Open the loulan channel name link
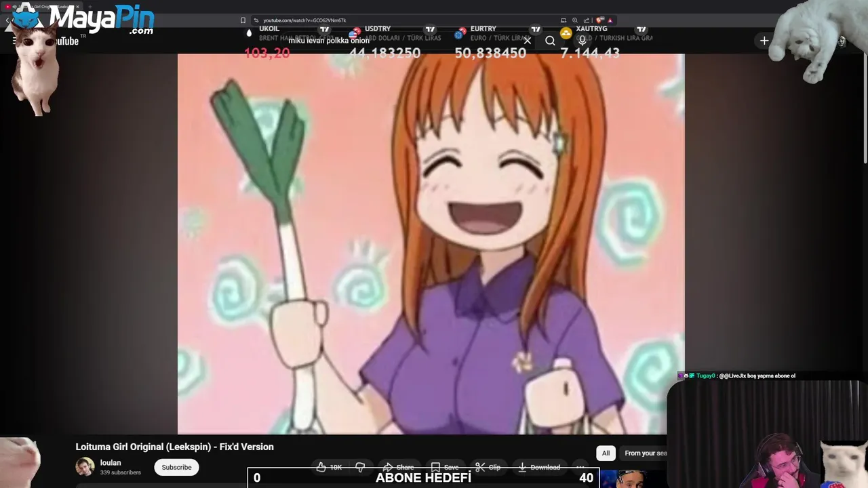The width and height of the screenshot is (868, 488). coord(111,463)
